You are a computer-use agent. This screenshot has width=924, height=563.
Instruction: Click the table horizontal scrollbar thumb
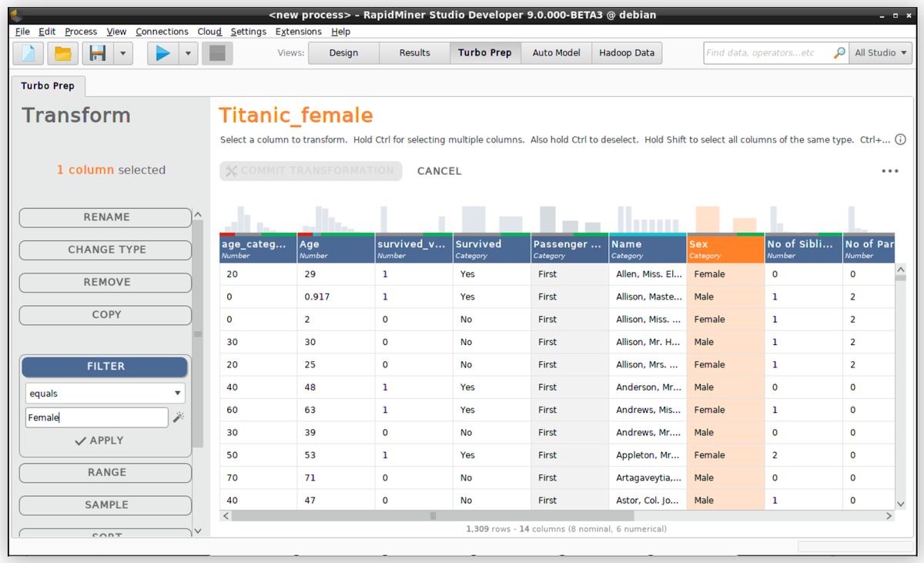[x=432, y=516]
